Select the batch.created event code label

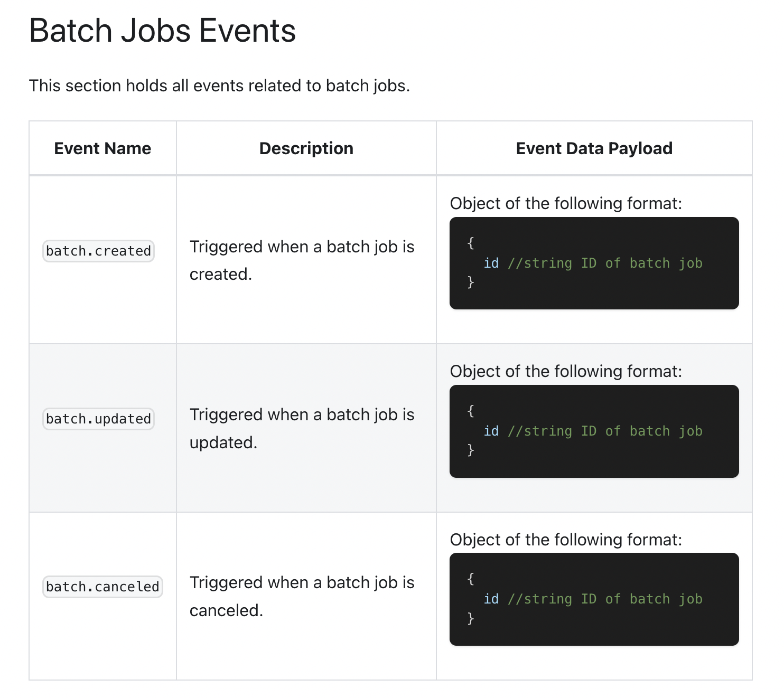tap(98, 251)
